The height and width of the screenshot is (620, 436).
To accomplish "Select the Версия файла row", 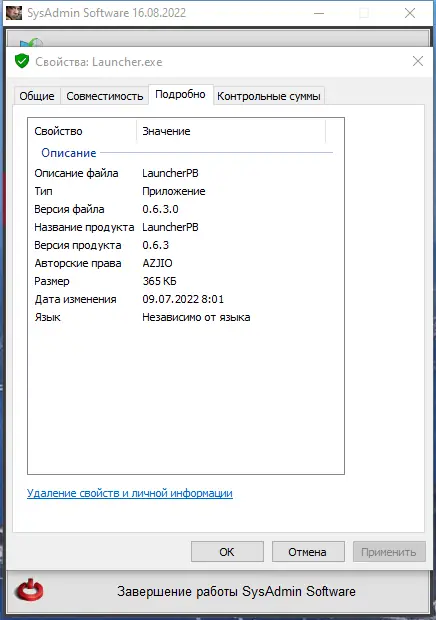I will (186, 209).
